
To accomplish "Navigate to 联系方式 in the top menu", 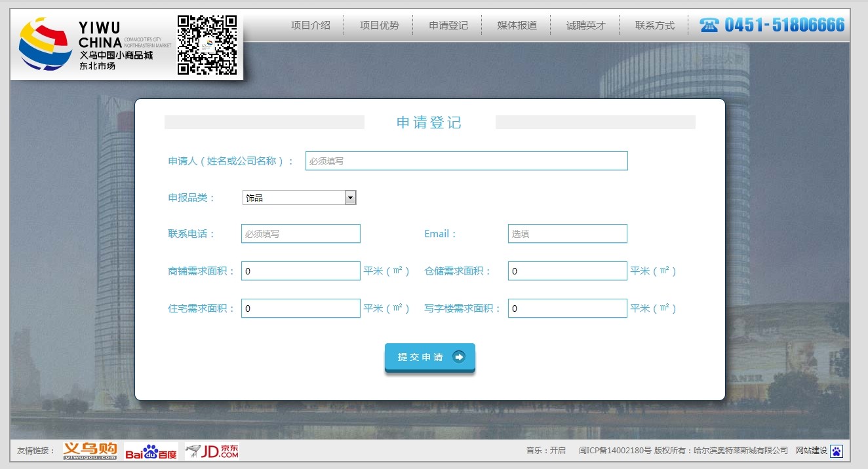I will click(654, 26).
